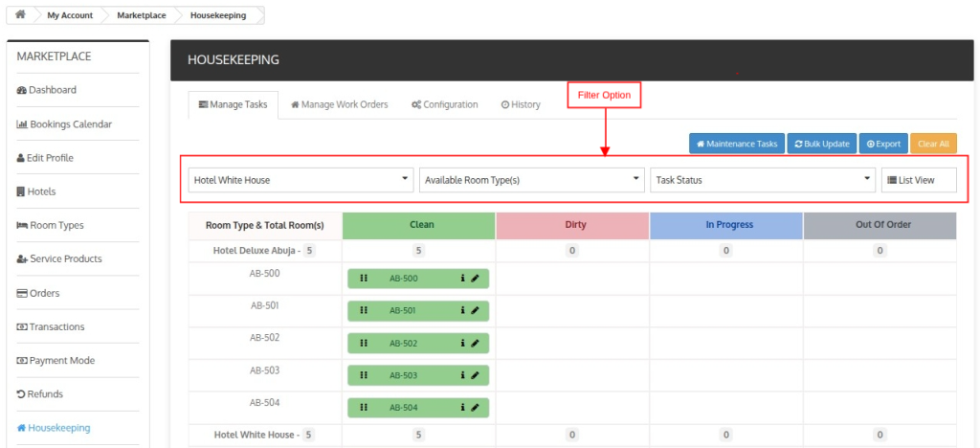
Task: Open info icon on AB-501 card
Action: [462, 310]
